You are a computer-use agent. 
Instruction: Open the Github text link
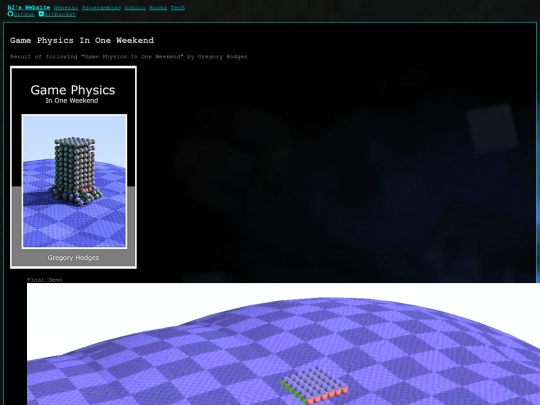pos(24,14)
